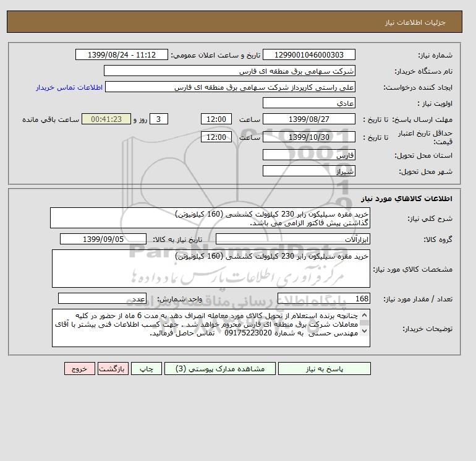Click goods specifications text area
This screenshot has height=461, width=476.
tap(211, 269)
